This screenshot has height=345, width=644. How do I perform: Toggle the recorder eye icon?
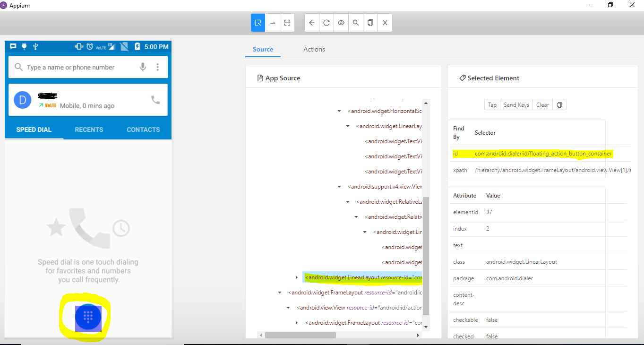coord(341,22)
